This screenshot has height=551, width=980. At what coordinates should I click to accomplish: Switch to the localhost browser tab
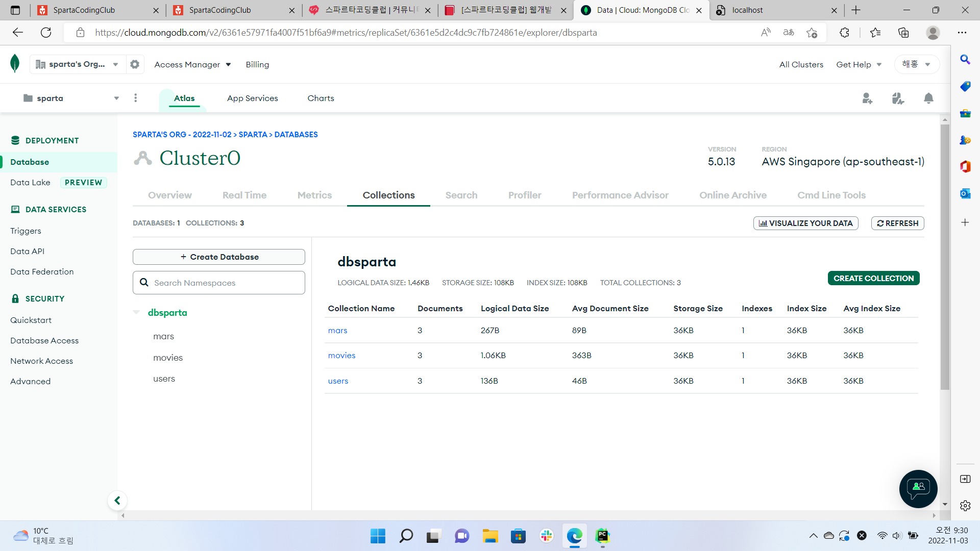pyautogui.click(x=776, y=10)
